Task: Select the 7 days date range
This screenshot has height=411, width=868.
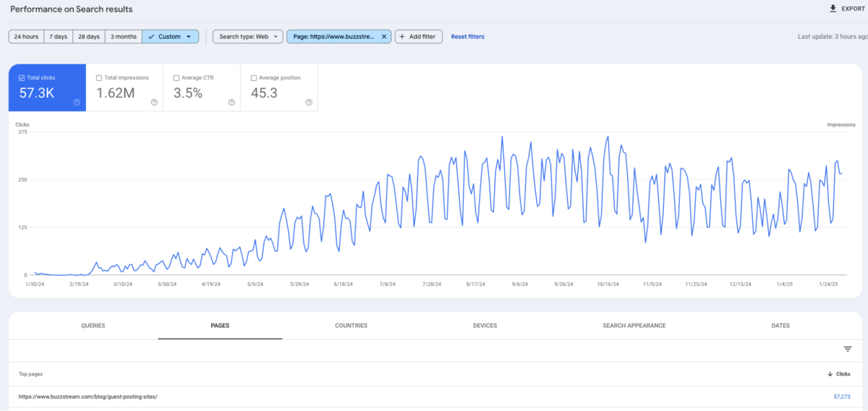Action: 59,36
